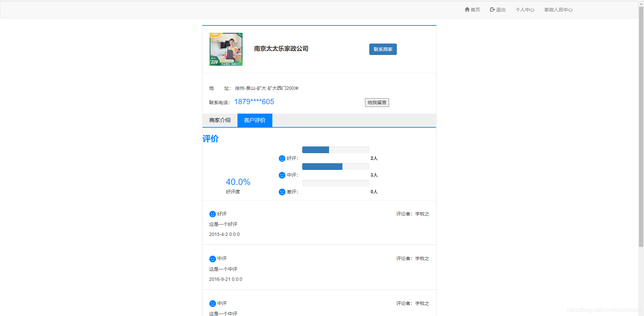Click the home icon beside 首页
This screenshot has width=644, height=316.
tap(467, 9)
